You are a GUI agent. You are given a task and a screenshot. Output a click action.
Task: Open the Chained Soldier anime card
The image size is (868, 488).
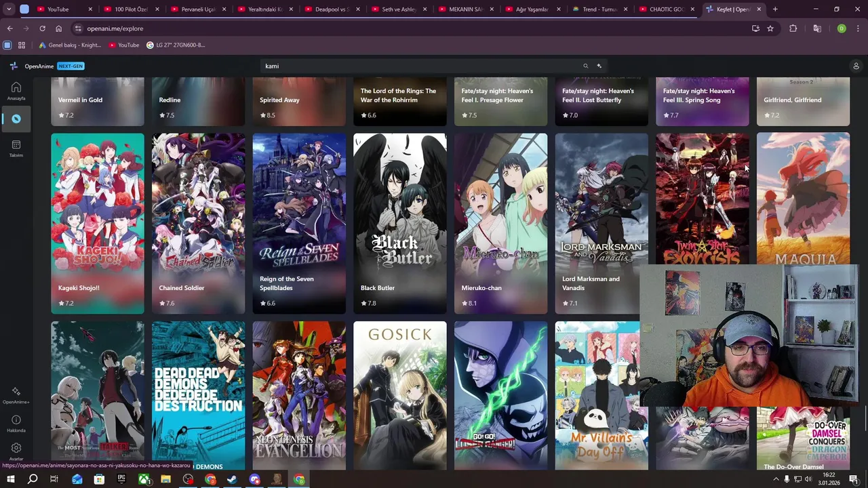click(198, 223)
